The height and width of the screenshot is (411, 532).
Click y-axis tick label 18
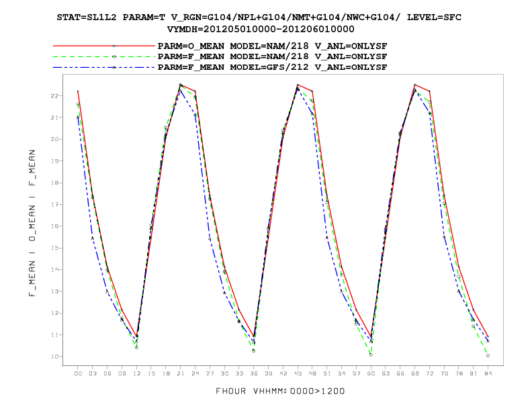54,183
